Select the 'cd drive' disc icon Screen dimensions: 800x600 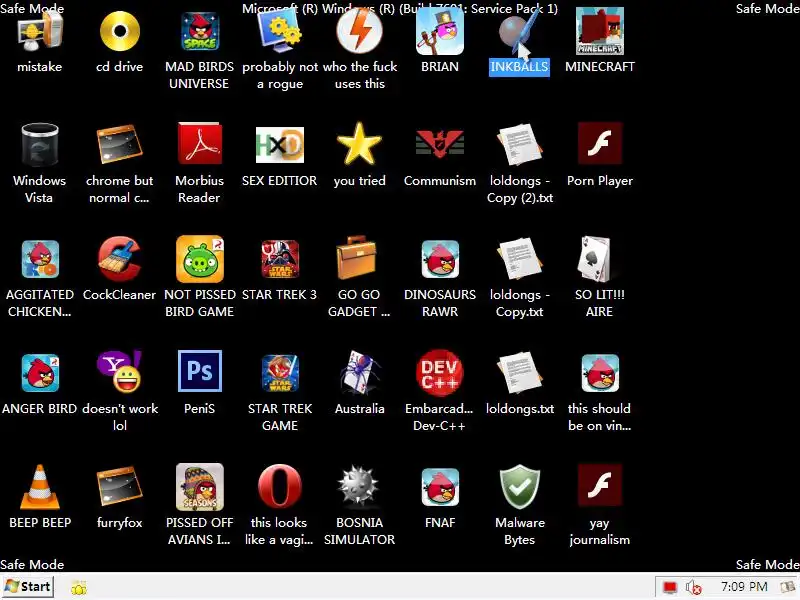tap(119, 32)
